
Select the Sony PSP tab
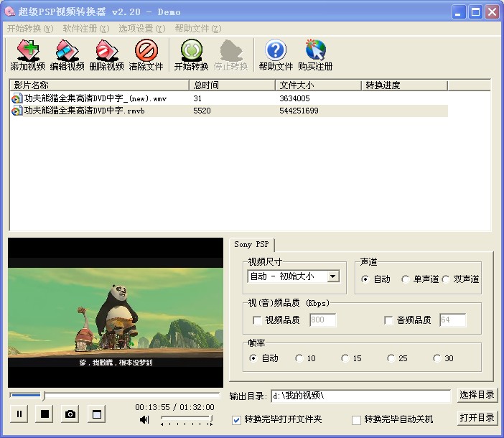pos(252,245)
